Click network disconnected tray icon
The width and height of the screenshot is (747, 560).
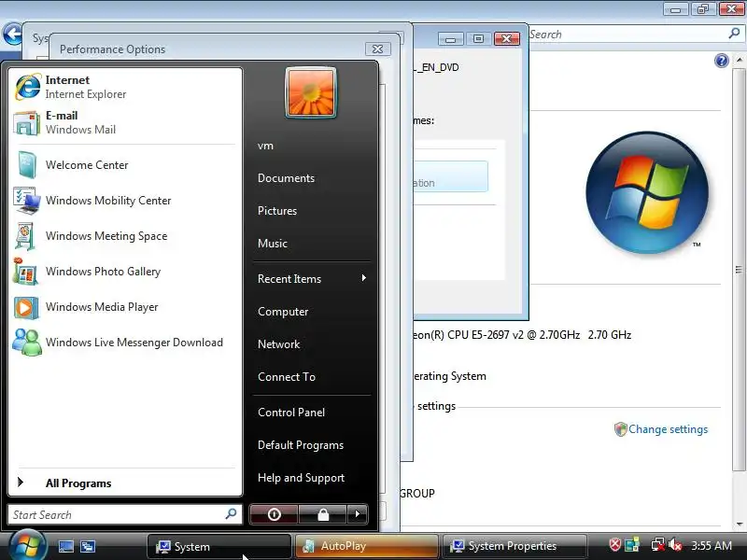click(658, 545)
